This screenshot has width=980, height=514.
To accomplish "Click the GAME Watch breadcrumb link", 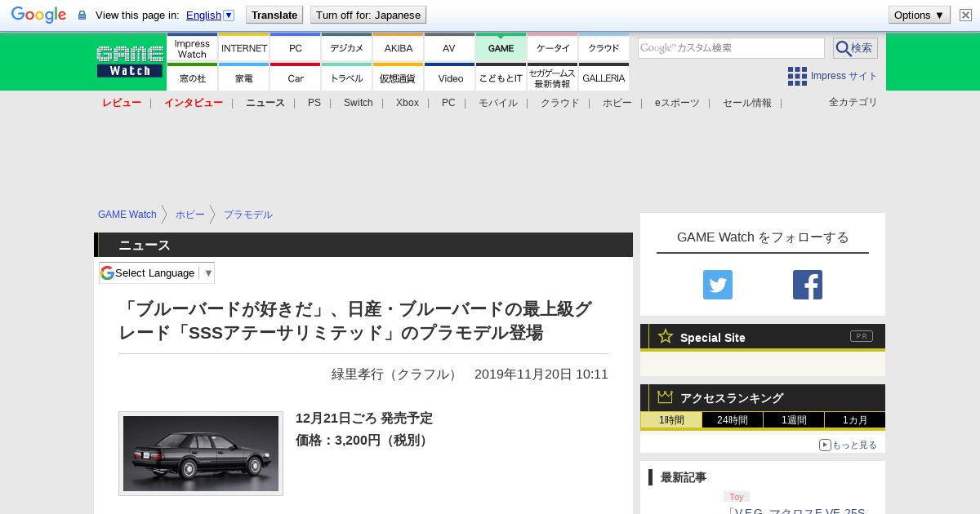I will click(127, 215).
